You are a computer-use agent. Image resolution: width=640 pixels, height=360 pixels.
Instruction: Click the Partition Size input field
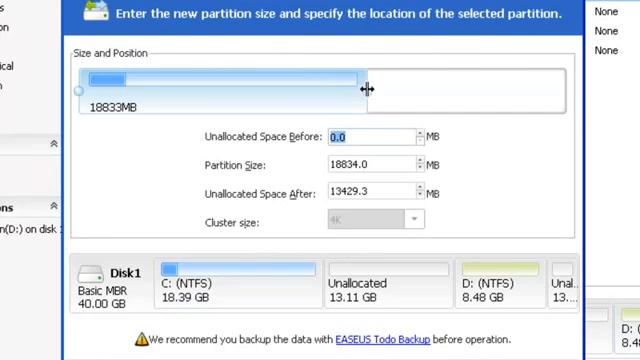(x=372, y=164)
